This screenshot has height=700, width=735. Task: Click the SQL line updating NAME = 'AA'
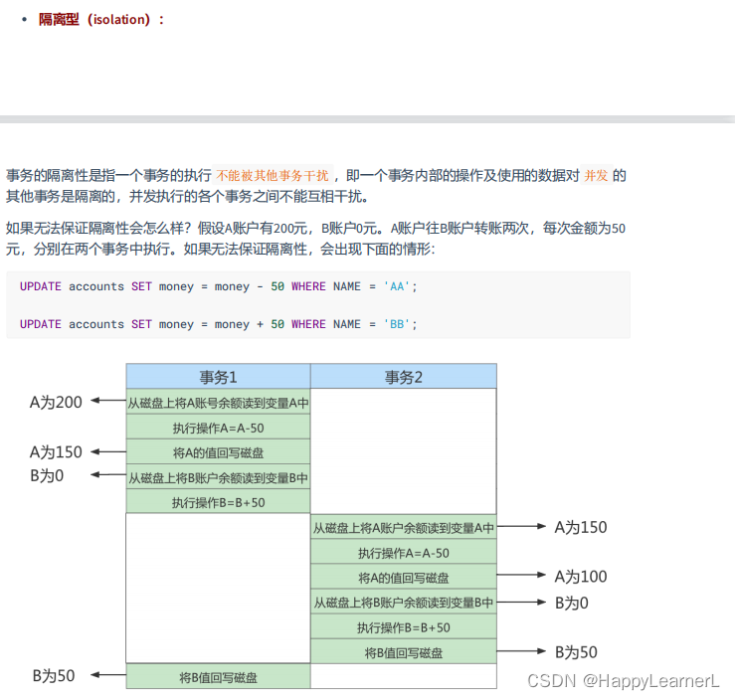219,286
